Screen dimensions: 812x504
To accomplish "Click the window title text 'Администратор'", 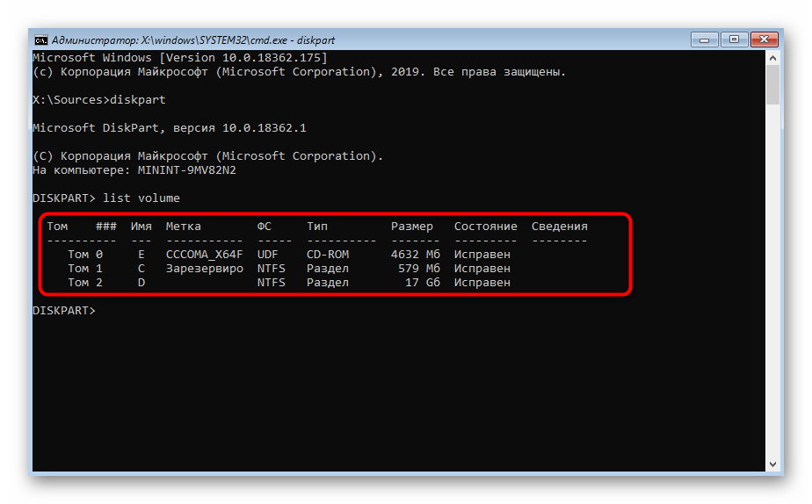I will [94, 40].
